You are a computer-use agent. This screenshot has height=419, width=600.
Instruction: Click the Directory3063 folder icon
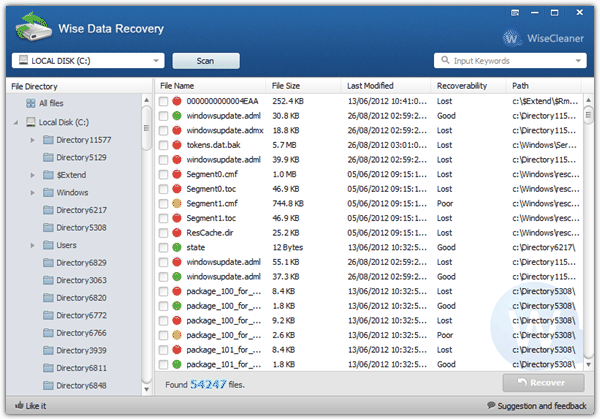point(48,280)
